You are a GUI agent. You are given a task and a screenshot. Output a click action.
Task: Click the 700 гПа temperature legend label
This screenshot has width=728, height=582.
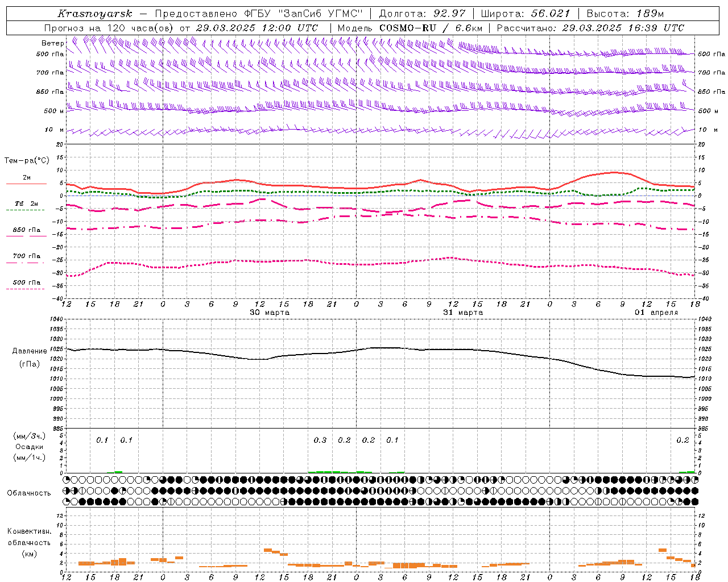pyautogui.click(x=27, y=256)
